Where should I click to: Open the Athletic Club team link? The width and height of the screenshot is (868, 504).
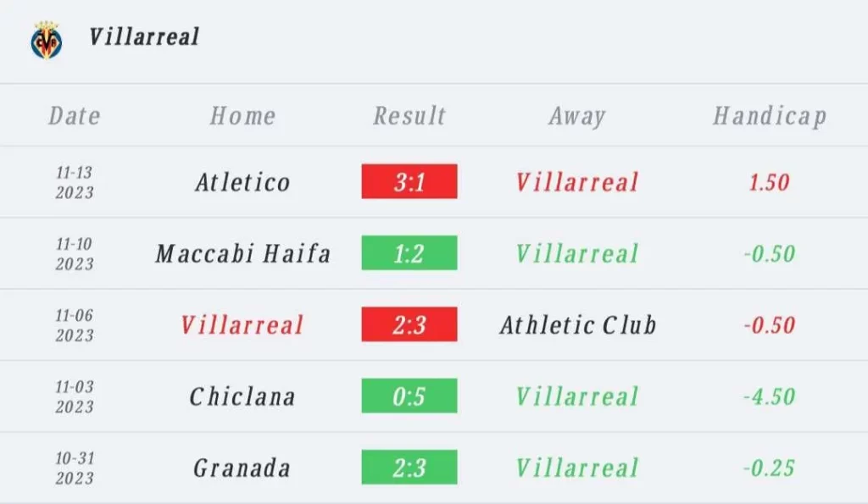pos(578,324)
